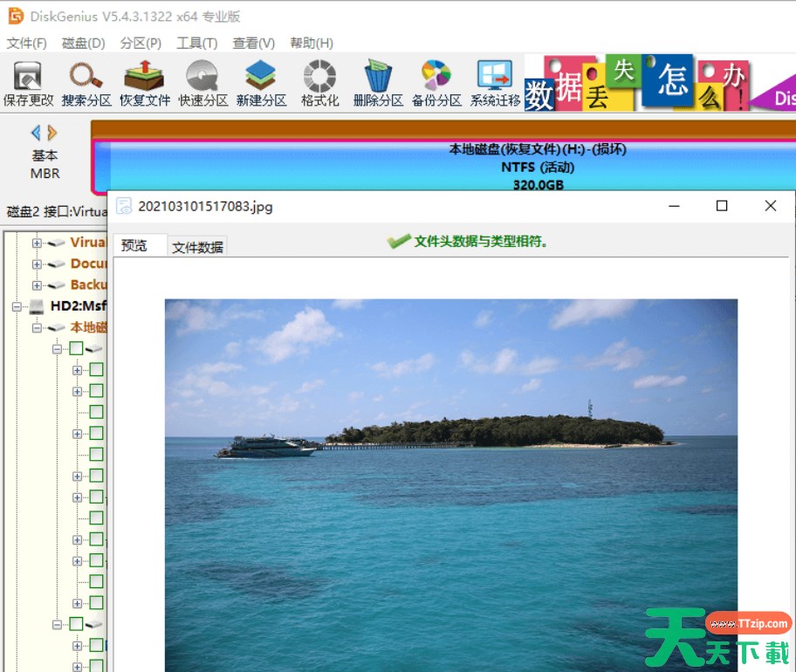Click the 保存更改 toolbar icon

[x=28, y=83]
